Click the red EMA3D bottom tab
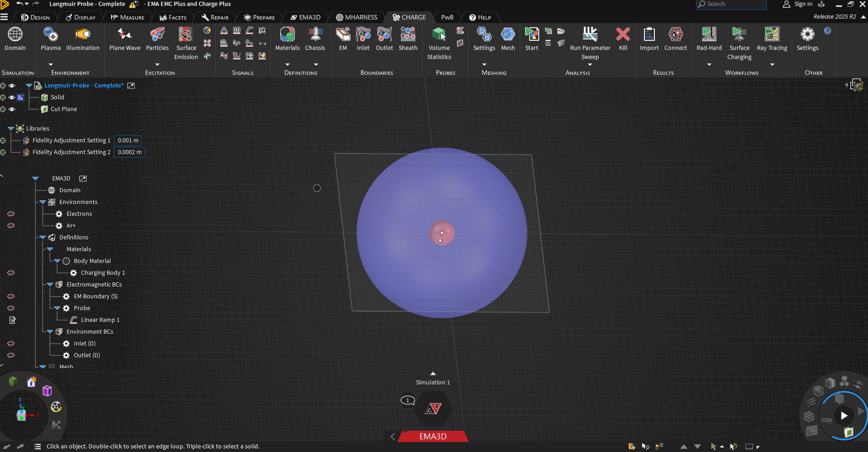The width and height of the screenshot is (868, 452). [x=433, y=436]
